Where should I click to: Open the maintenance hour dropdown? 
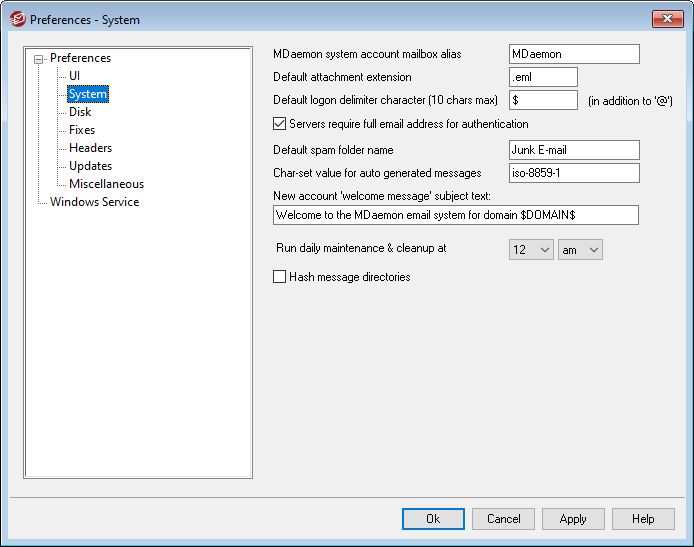click(x=531, y=250)
